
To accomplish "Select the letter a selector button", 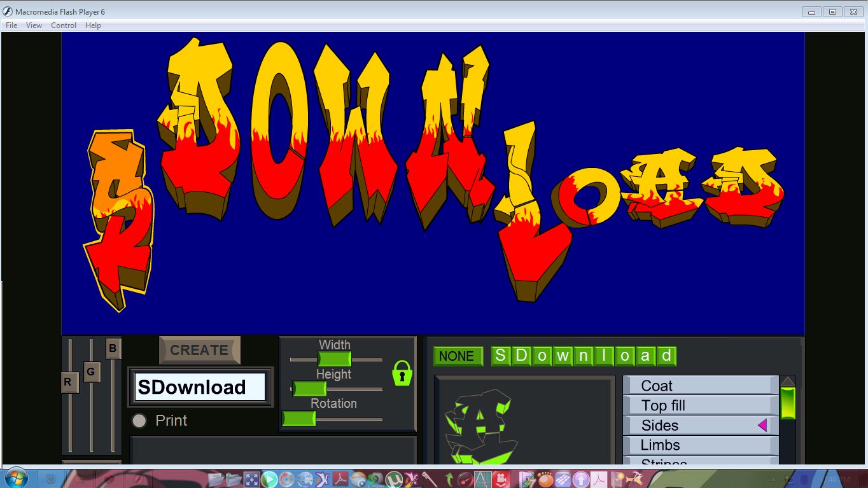I will coord(645,356).
